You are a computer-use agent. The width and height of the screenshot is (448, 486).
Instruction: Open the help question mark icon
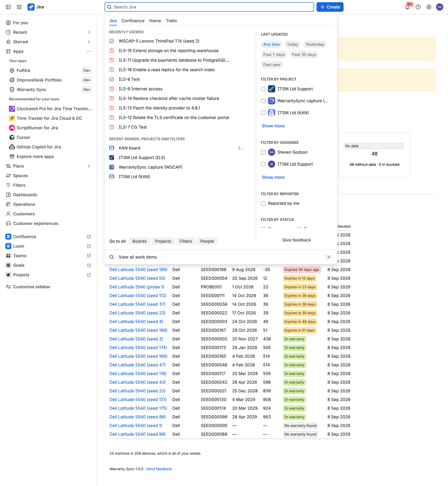coord(418,7)
